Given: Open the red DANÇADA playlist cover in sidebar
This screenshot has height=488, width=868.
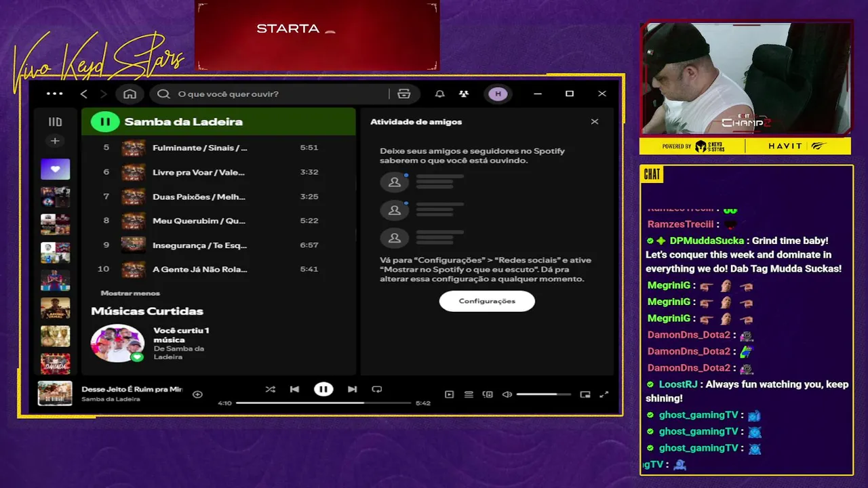Looking at the screenshot, I should click(55, 364).
